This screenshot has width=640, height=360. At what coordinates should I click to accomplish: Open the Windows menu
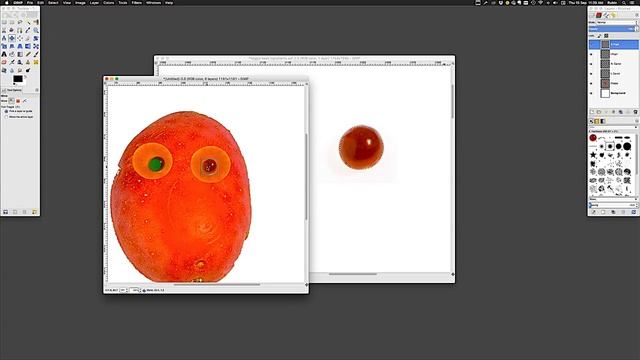153,2
